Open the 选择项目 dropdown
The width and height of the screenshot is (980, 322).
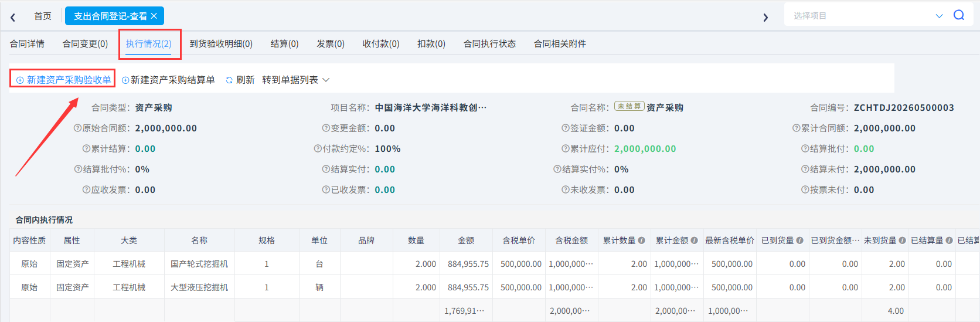coord(866,15)
